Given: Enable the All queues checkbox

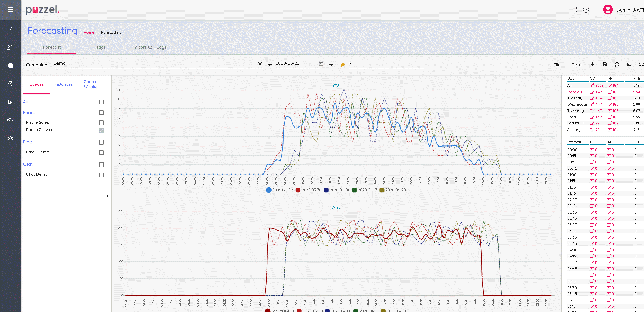Looking at the screenshot, I should click(x=101, y=102).
